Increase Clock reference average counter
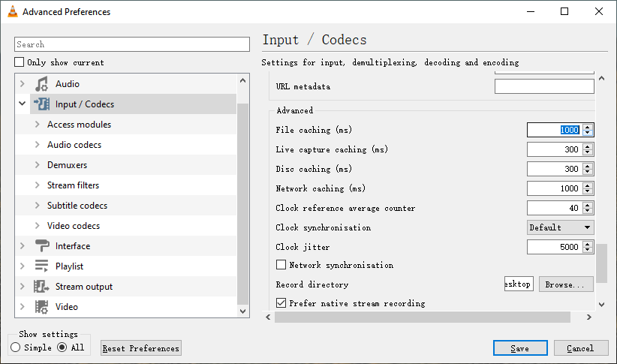 coord(588,205)
